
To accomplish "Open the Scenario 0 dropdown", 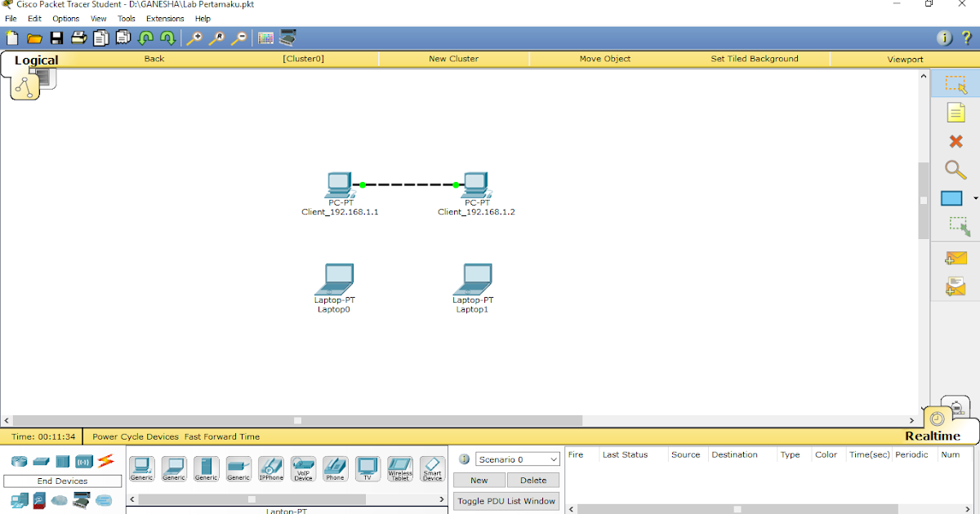I will [517, 459].
